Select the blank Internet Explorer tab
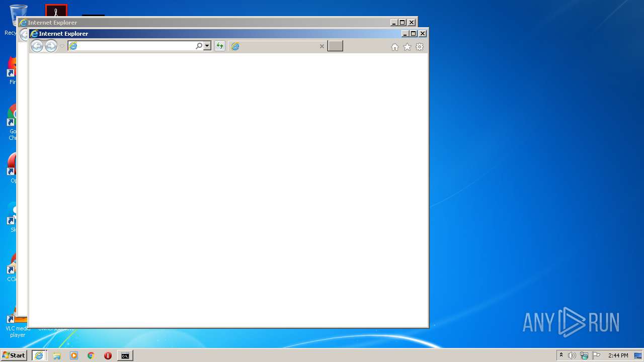Screen dimensions: 644x362 [278, 46]
